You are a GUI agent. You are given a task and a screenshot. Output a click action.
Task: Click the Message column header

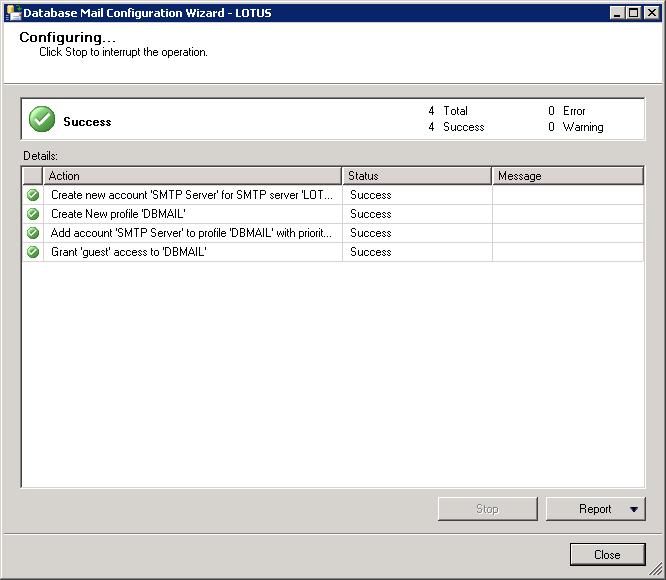tap(568, 176)
